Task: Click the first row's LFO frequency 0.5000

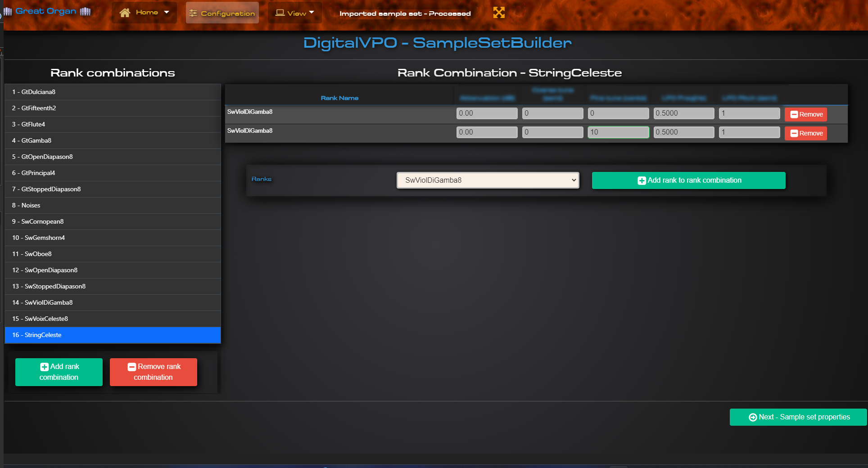Action: [x=684, y=113]
